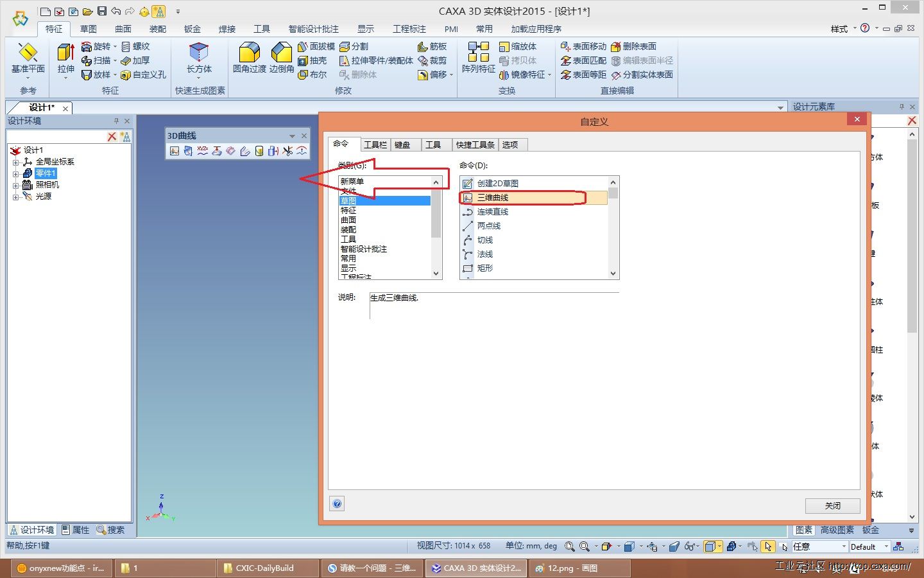
Task: Select the 裁剪 trim tool
Action: (432, 60)
